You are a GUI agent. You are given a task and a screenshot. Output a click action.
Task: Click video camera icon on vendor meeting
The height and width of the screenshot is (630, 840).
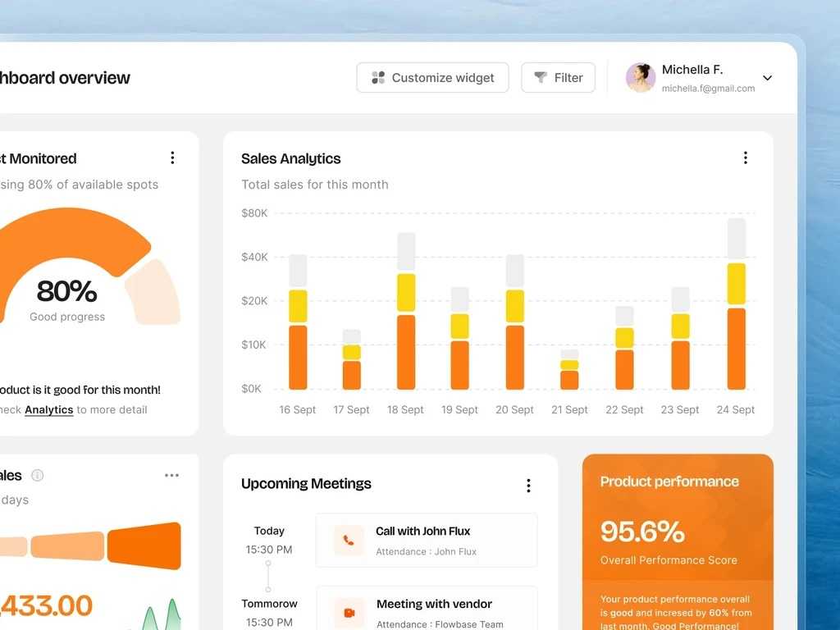[x=349, y=613]
